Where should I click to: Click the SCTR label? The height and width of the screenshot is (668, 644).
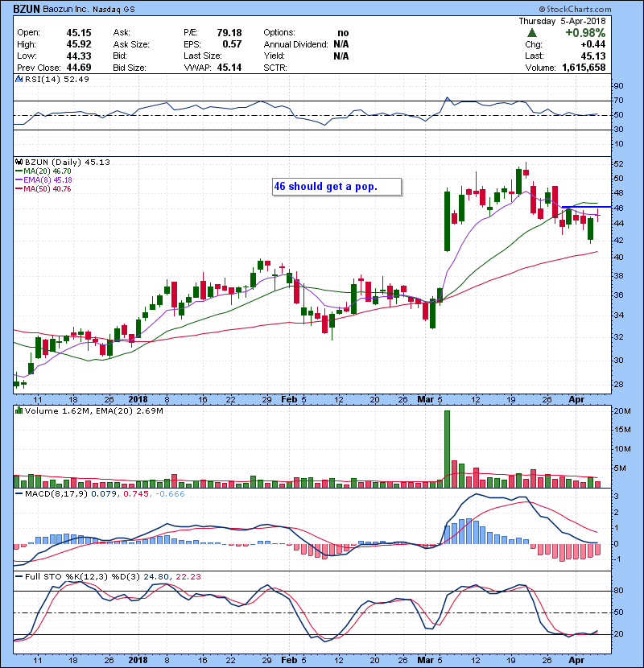(275, 68)
